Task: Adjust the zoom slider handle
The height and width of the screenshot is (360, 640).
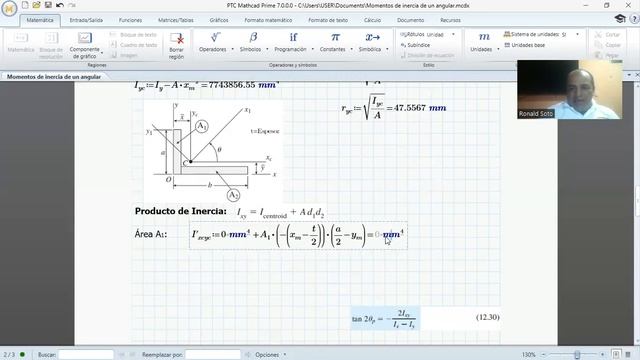Action: pyautogui.click(x=577, y=355)
